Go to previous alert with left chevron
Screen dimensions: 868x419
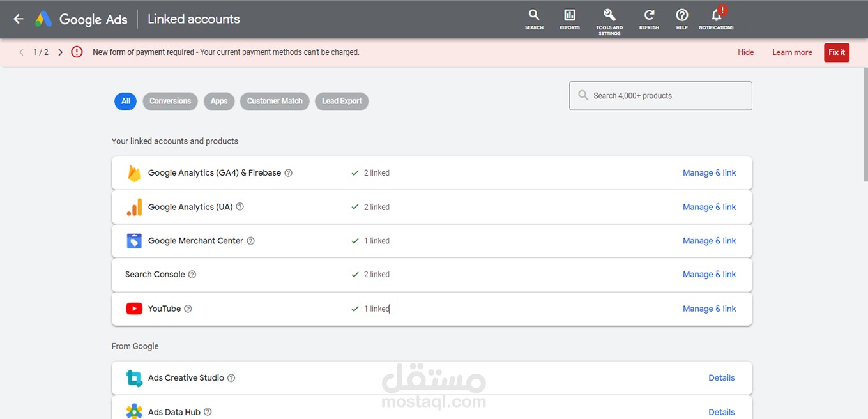tap(21, 52)
